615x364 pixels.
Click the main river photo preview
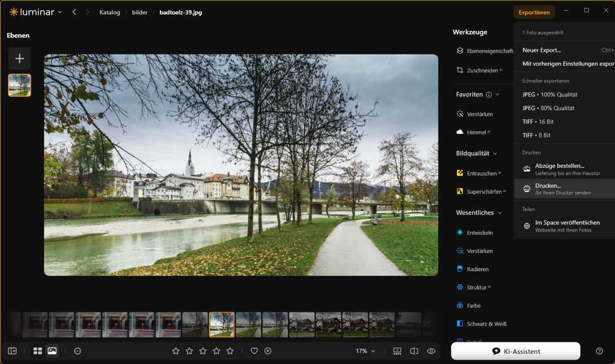tap(241, 165)
